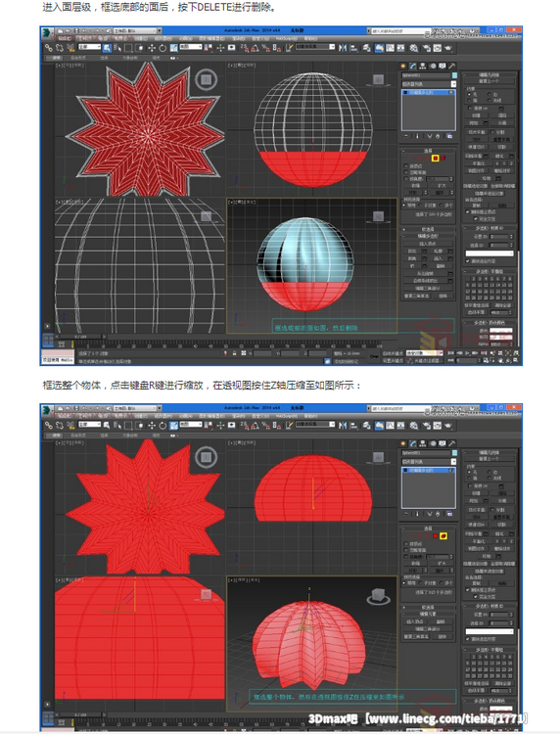Viewport: 560px width, 734px height.
Task: Click object color swatch beside Sphere001 in first screenshot
Action: pyautogui.click(x=454, y=75)
